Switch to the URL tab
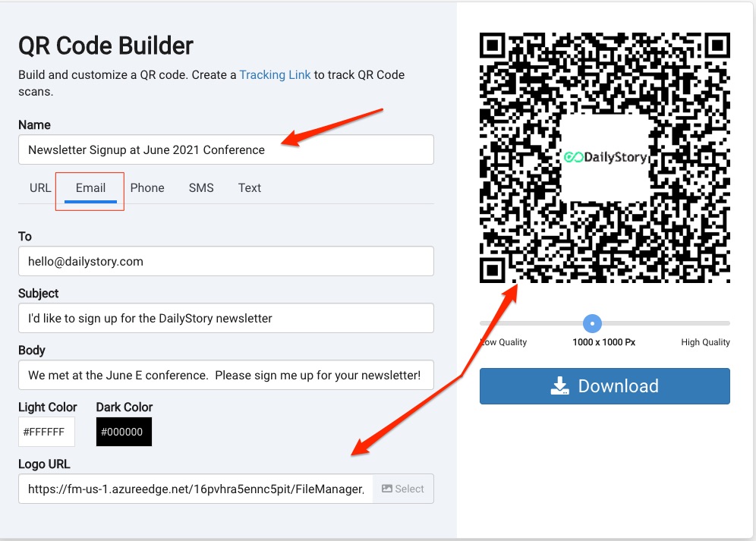 (40, 187)
